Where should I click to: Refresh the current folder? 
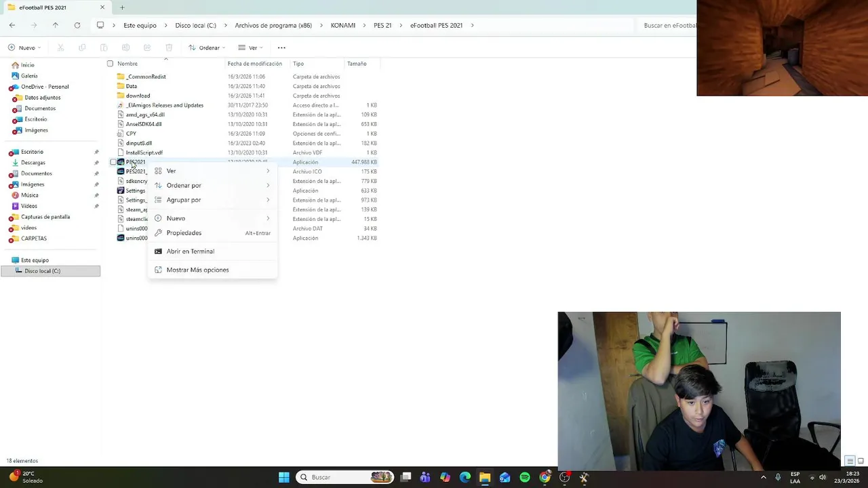click(x=77, y=25)
